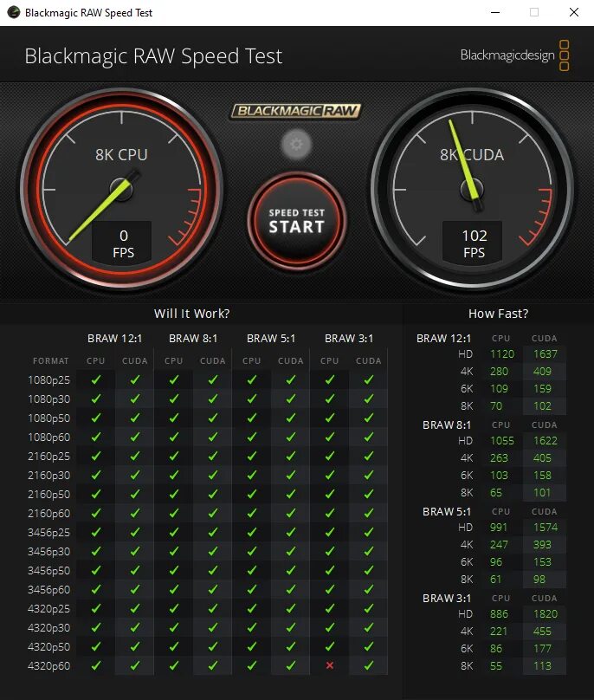
Task: Click BRAW 5:1 column header in Will It Work
Action: [271, 339]
